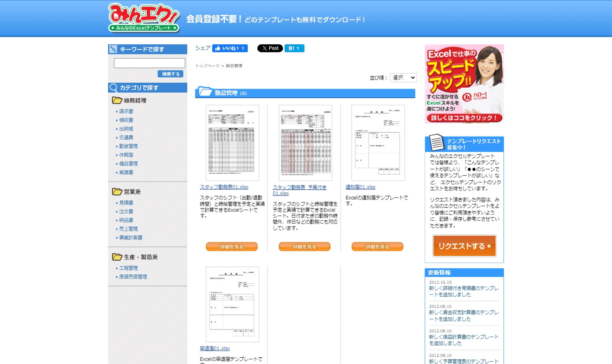Viewport: 612px width, 364px height.
Task: Click the folder icon beside 生産・製造系
Action: click(x=117, y=257)
